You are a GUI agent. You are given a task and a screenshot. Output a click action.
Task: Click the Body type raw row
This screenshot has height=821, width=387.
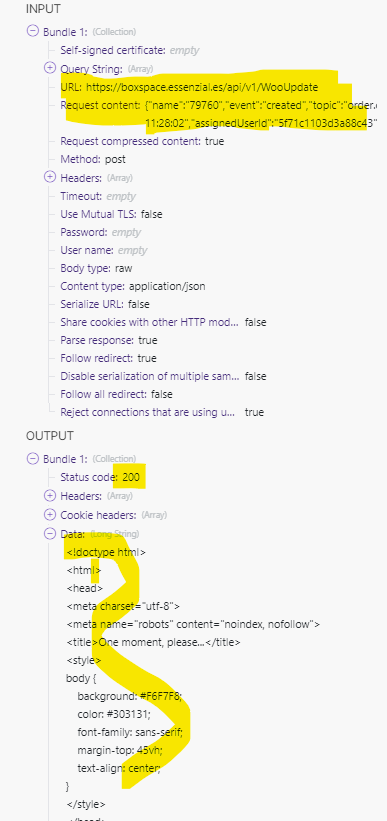coord(96,268)
